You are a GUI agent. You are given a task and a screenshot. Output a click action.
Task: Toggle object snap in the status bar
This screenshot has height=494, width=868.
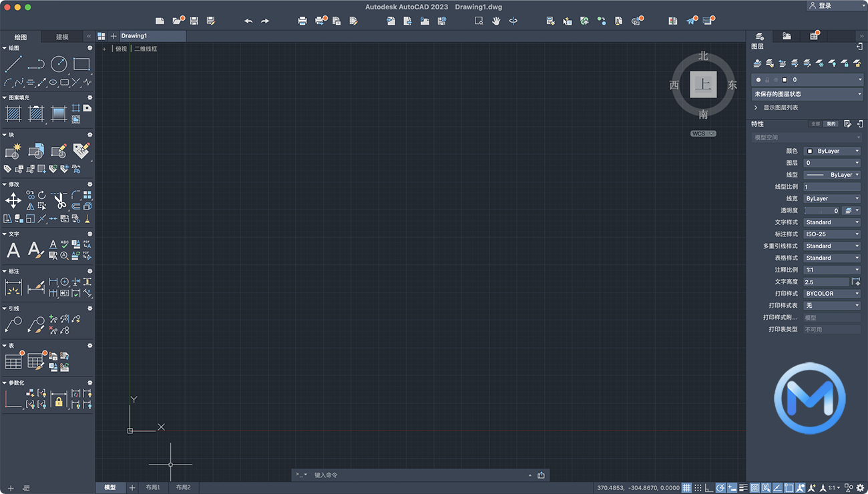789,488
